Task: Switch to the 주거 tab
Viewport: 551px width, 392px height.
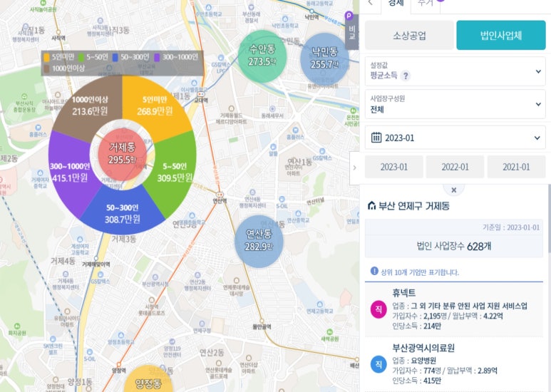Action: coord(426,4)
